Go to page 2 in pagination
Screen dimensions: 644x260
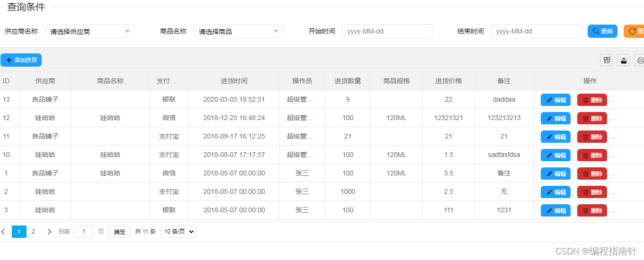coord(33,232)
